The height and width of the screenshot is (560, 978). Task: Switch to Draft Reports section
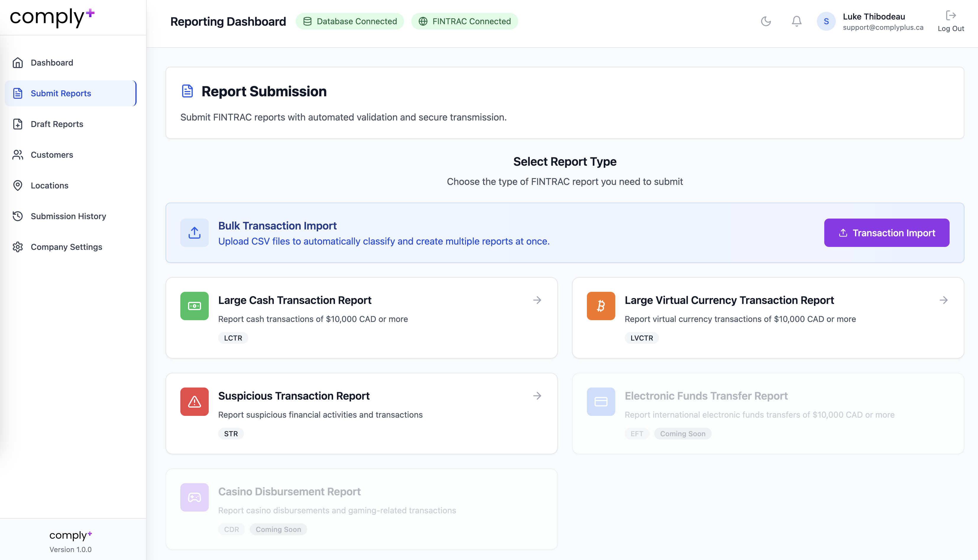pyautogui.click(x=57, y=124)
